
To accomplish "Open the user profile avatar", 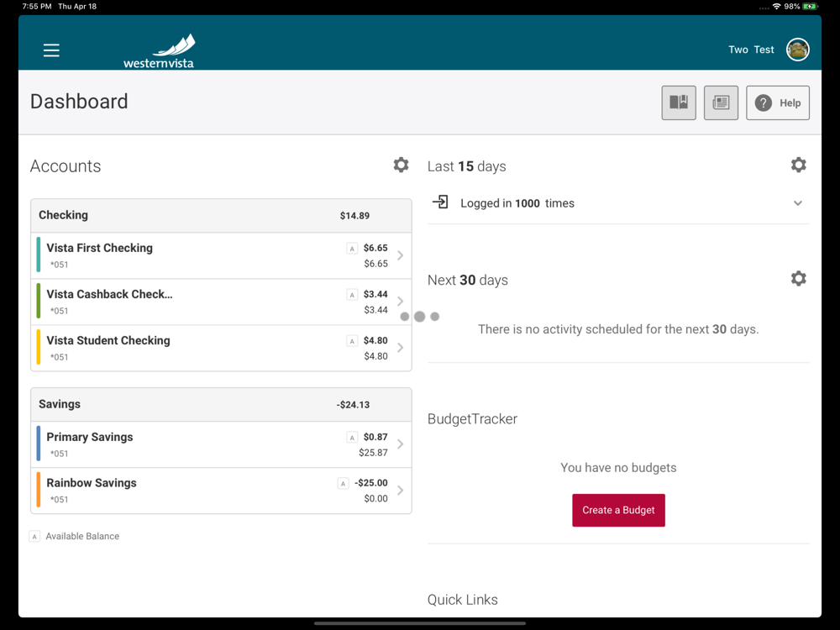I will pos(798,50).
